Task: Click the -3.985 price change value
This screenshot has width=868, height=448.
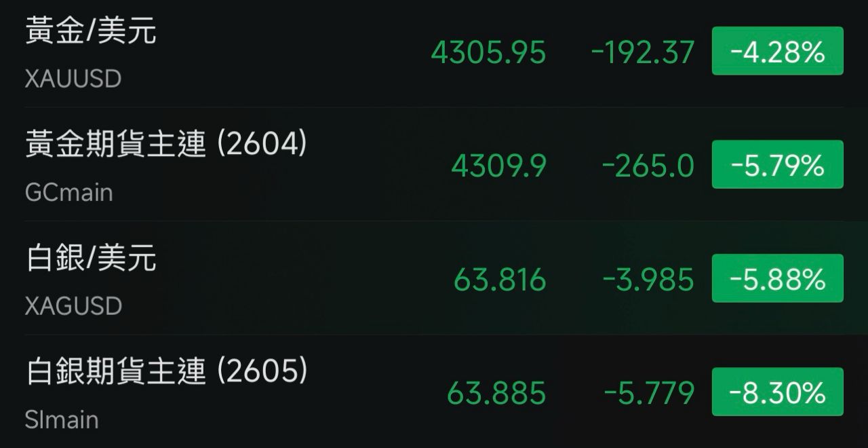Action: (648, 279)
